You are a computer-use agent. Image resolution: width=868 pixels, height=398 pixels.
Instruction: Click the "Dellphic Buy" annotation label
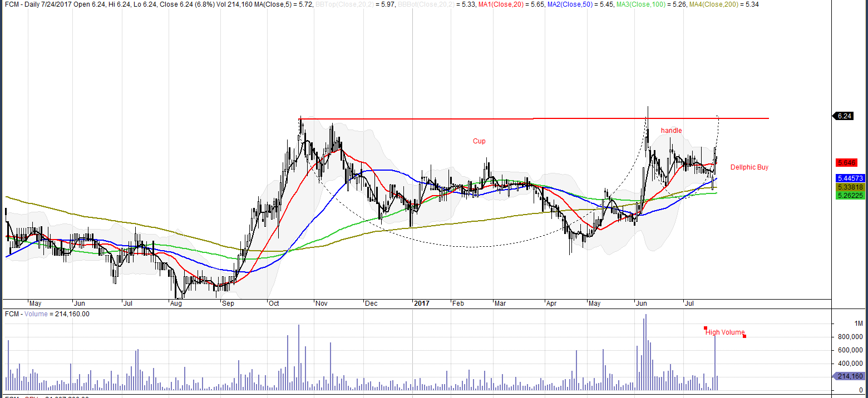[749, 167]
